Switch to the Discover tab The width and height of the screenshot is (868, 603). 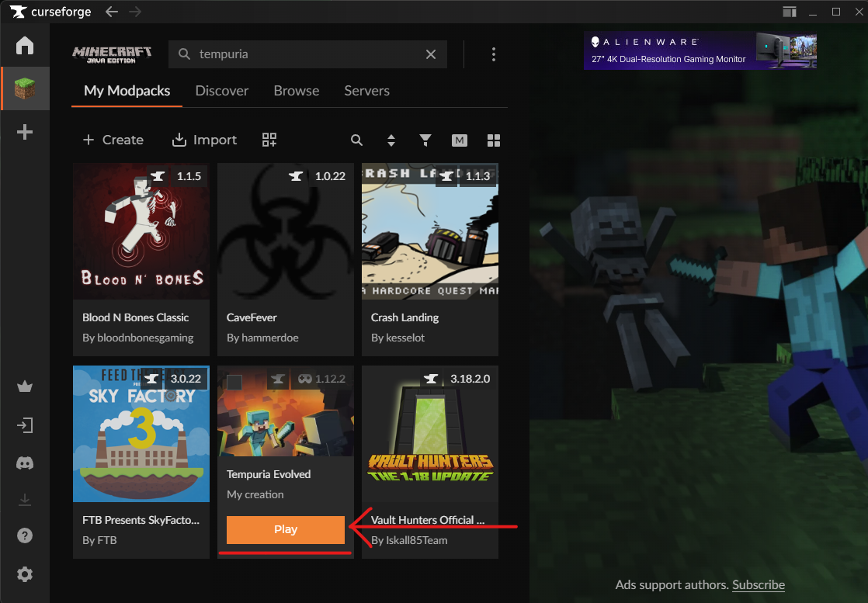point(222,91)
